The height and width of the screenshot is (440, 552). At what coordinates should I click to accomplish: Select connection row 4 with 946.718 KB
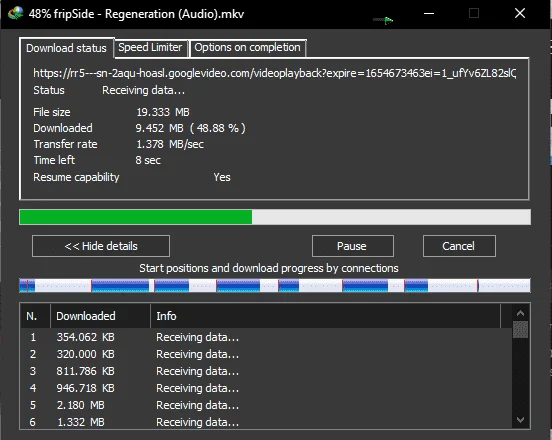click(266, 388)
